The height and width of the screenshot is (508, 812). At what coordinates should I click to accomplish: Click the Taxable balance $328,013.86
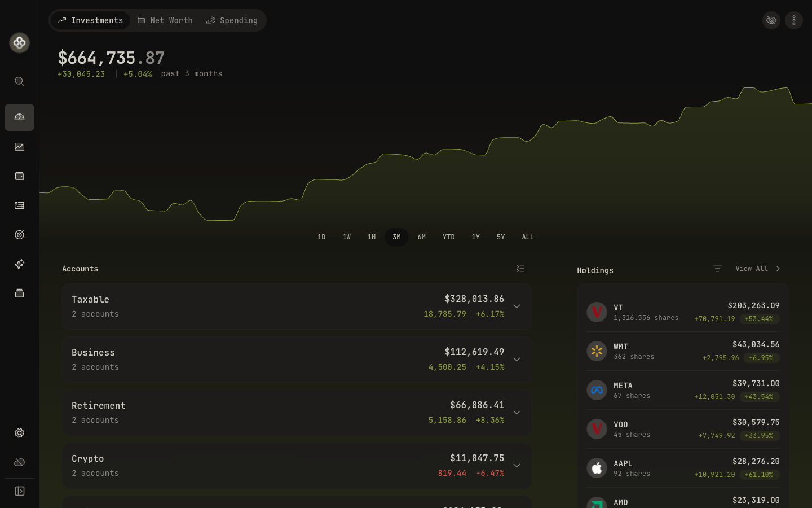(x=474, y=299)
